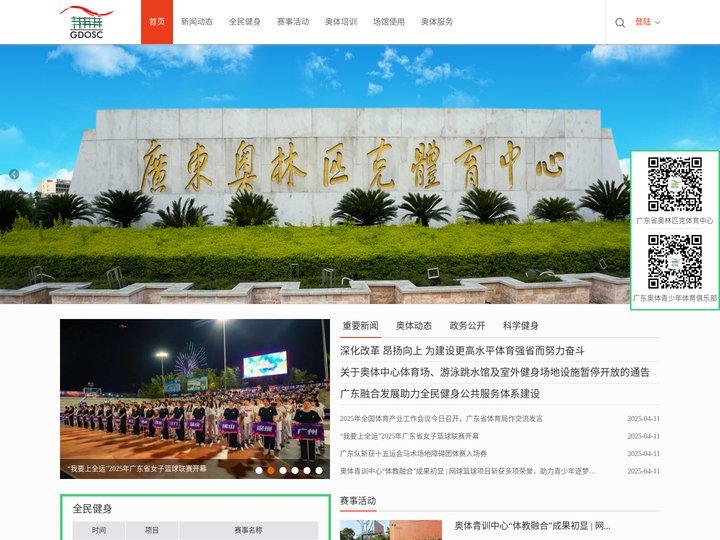The image size is (720, 540).
Task: Open headline 深化改革 昂扬向上 article
Action: coord(462,351)
